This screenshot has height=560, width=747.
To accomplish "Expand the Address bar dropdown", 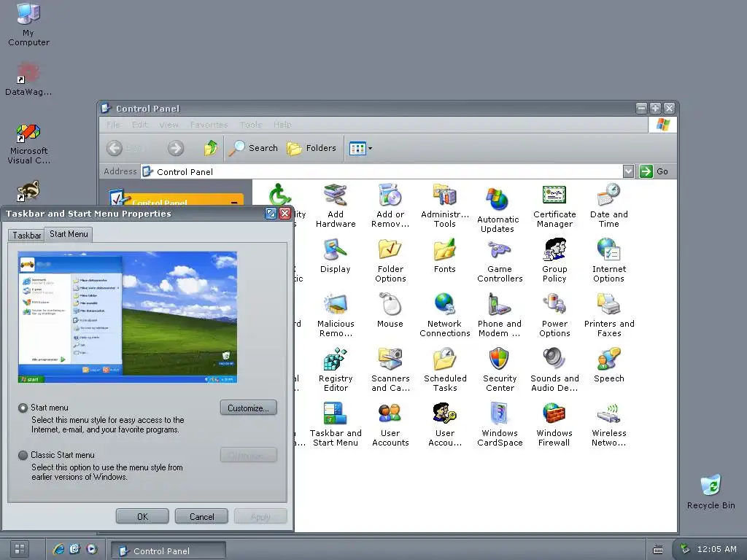I will 628,171.
